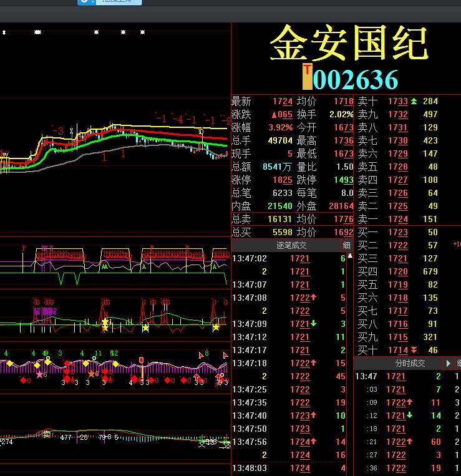Image resolution: width=461 pixels, height=476 pixels.
Task: Click green double-up arrow next to 卖十 price
Action: tap(414, 101)
